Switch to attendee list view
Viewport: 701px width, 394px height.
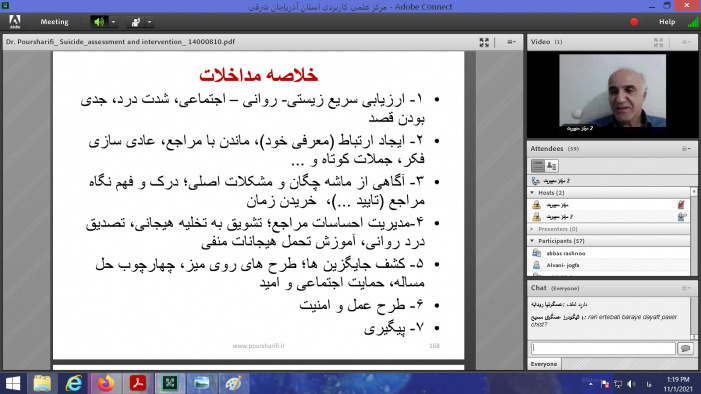pos(537,166)
